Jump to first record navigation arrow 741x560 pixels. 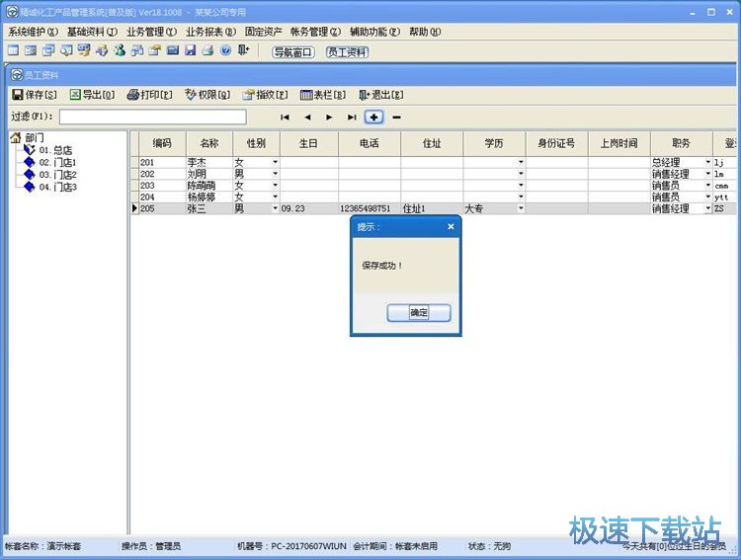(x=286, y=118)
